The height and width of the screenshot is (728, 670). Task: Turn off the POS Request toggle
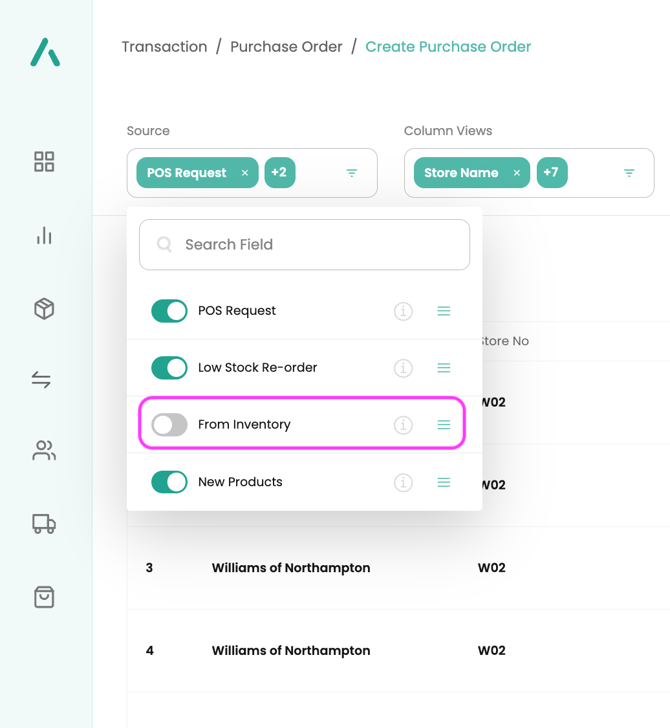click(169, 311)
